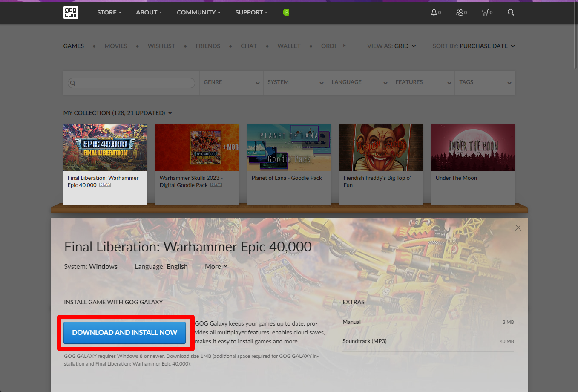The width and height of the screenshot is (578, 392).
Task: Click the search magnifier icon in header
Action: 511,12
